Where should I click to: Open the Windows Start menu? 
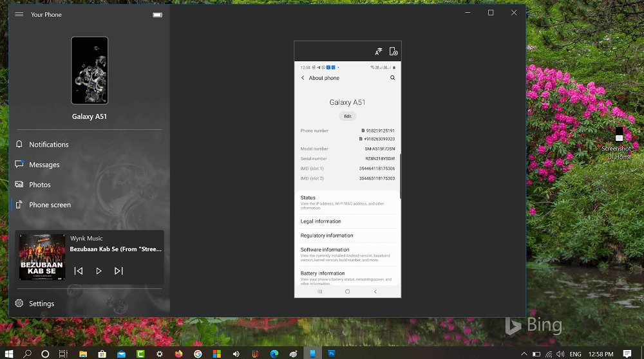[8, 354]
